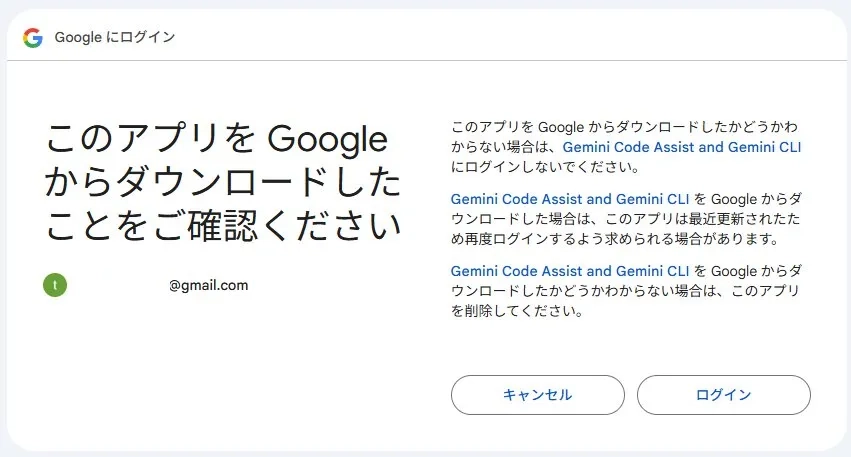The width and height of the screenshot is (851, 457).
Task: Click the multicolor Google G logo
Action: (x=33, y=37)
